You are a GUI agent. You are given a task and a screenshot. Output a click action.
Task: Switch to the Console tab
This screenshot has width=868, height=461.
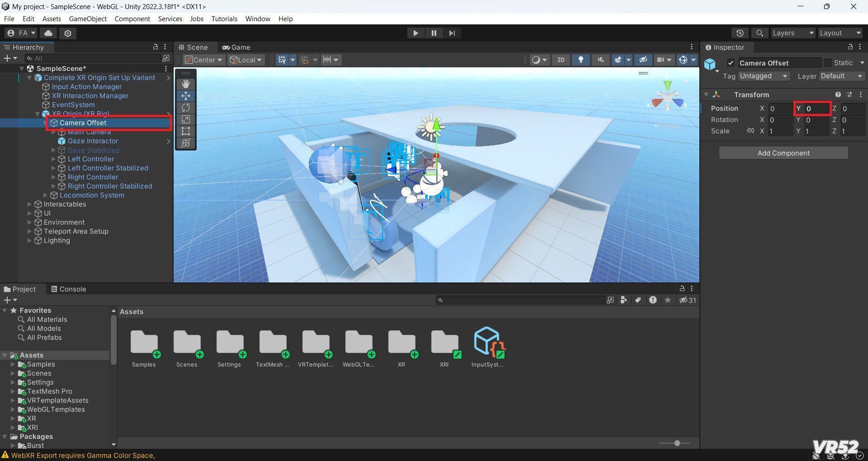pyautogui.click(x=68, y=289)
